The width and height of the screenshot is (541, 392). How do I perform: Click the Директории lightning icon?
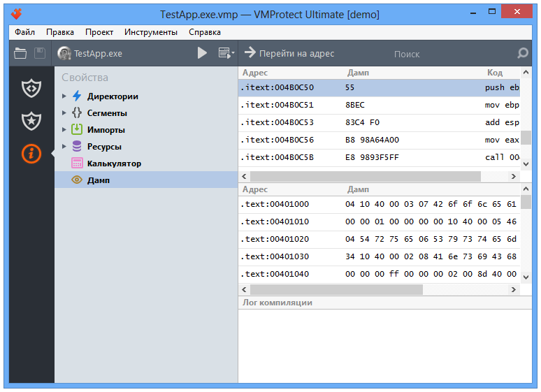[x=77, y=96]
